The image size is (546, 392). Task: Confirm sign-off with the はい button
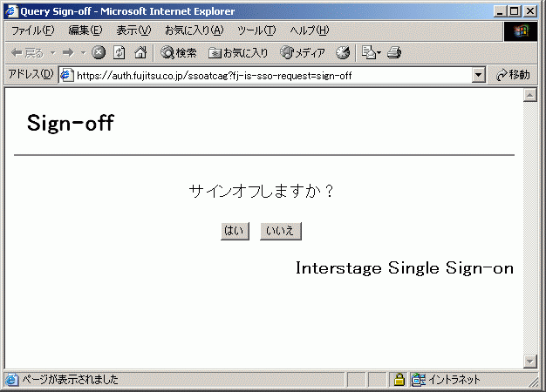click(x=235, y=232)
